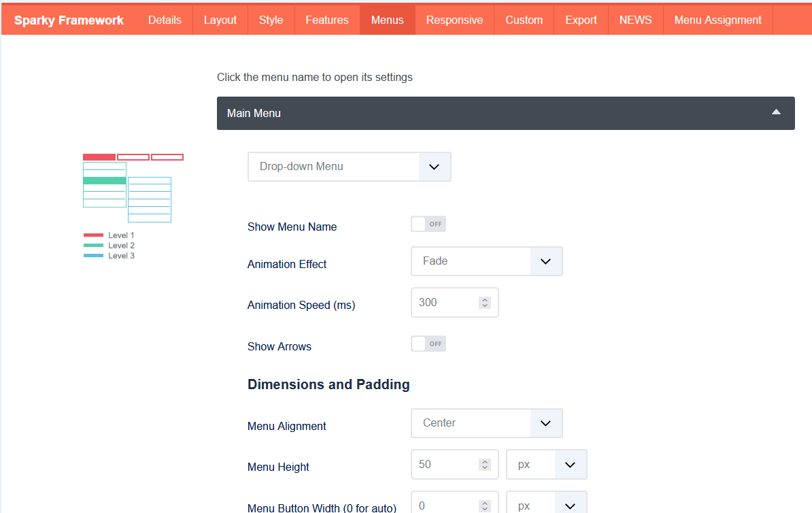Click the Menu Height stepper arrows

(484, 465)
